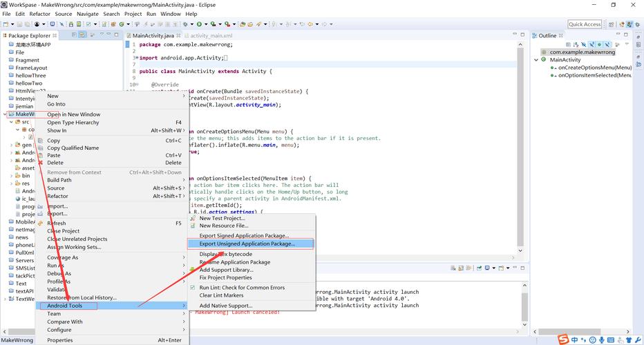Click the Android SDK Manager toolbar icon

[x=70, y=24]
